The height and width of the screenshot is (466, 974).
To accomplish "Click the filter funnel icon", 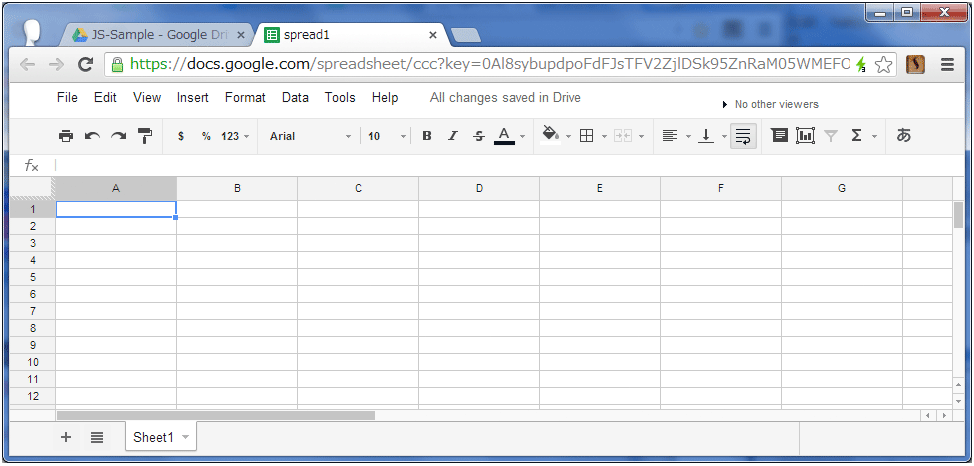I will point(831,136).
